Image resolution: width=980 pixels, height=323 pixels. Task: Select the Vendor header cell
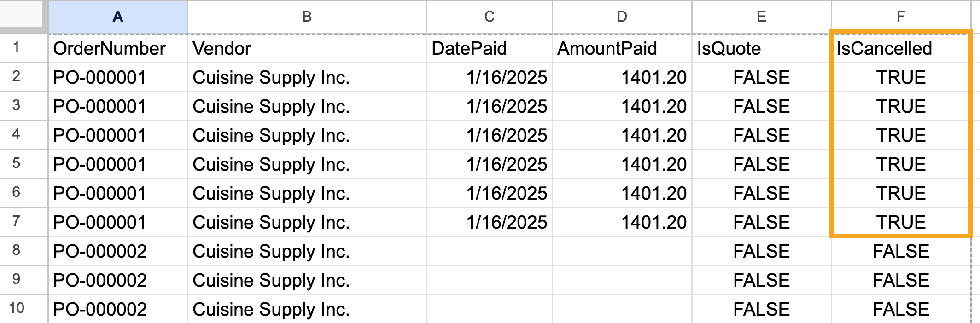click(x=306, y=48)
